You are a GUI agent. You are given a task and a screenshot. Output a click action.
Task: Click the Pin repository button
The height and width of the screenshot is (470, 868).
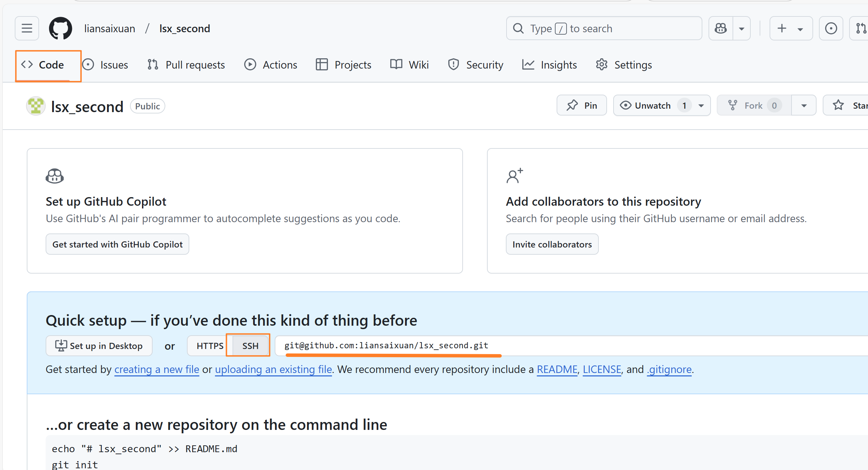[x=582, y=106]
